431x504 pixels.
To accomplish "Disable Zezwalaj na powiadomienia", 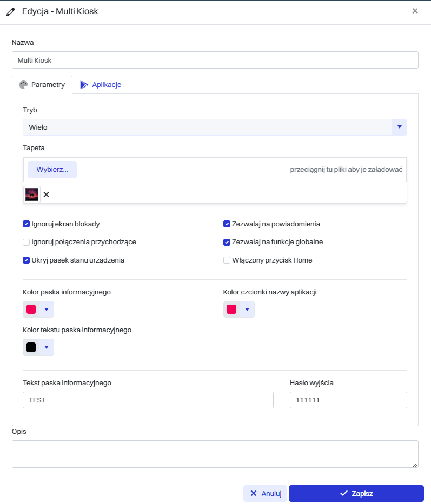I will (x=227, y=224).
